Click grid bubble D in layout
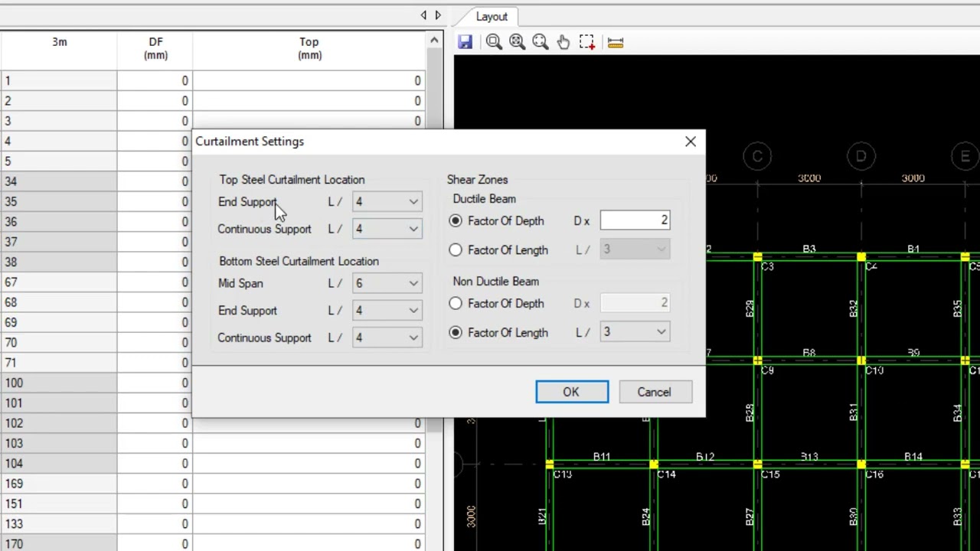 tap(861, 157)
